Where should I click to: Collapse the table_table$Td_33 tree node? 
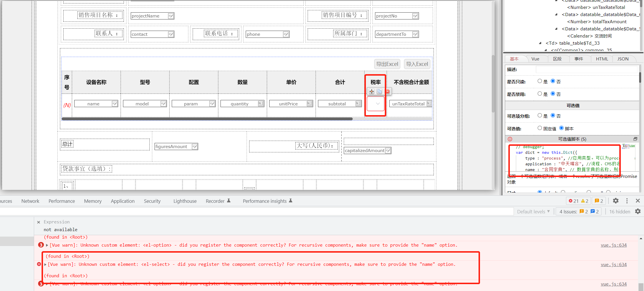click(540, 43)
